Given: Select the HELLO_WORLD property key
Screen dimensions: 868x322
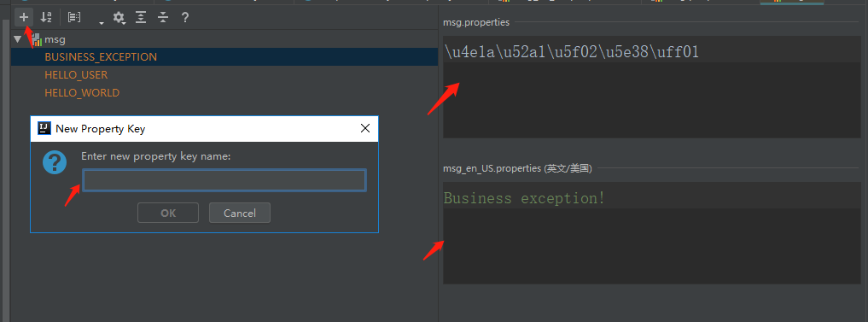Looking at the screenshot, I should click(x=82, y=92).
